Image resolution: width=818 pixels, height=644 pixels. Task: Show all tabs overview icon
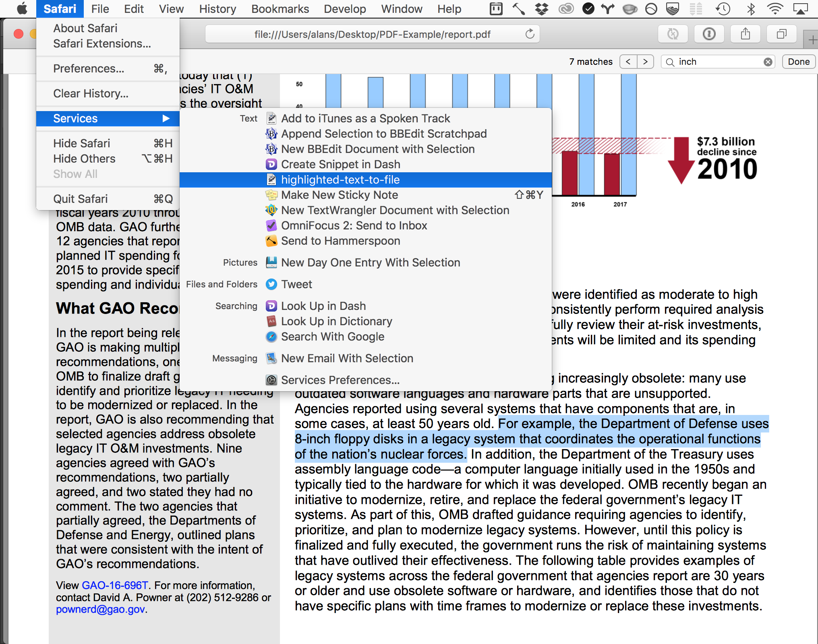(x=781, y=34)
